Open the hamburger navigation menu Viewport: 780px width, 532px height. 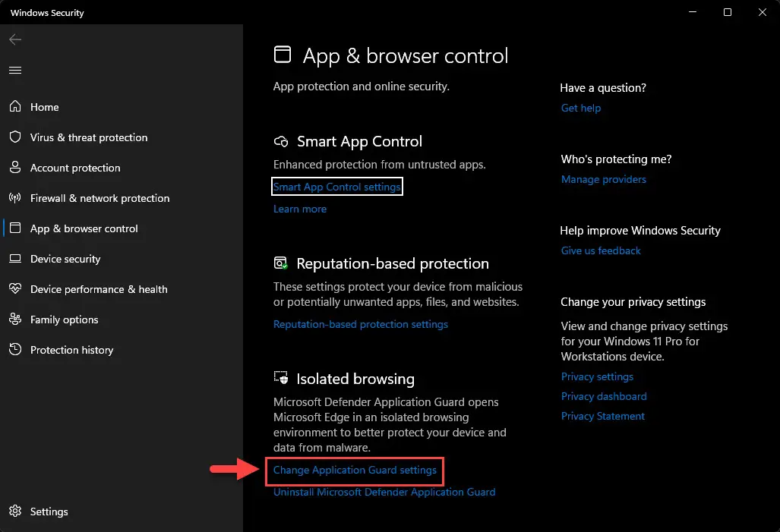coord(15,70)
